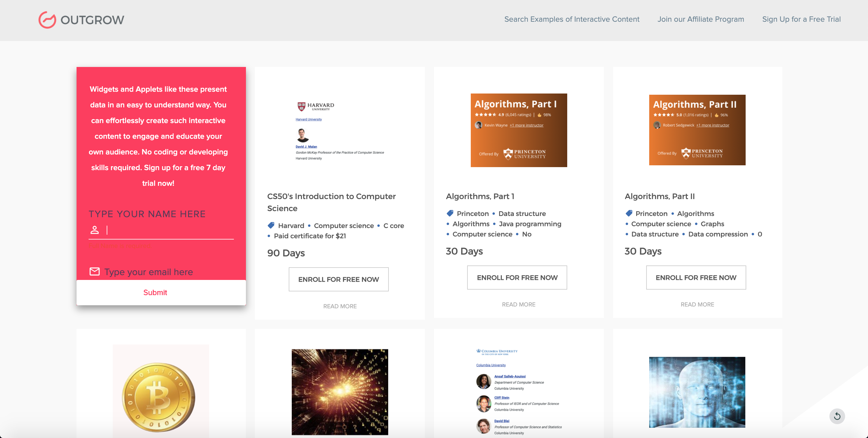
Task: Click the tag icon next to Harvard
Action: pos(271,225)
